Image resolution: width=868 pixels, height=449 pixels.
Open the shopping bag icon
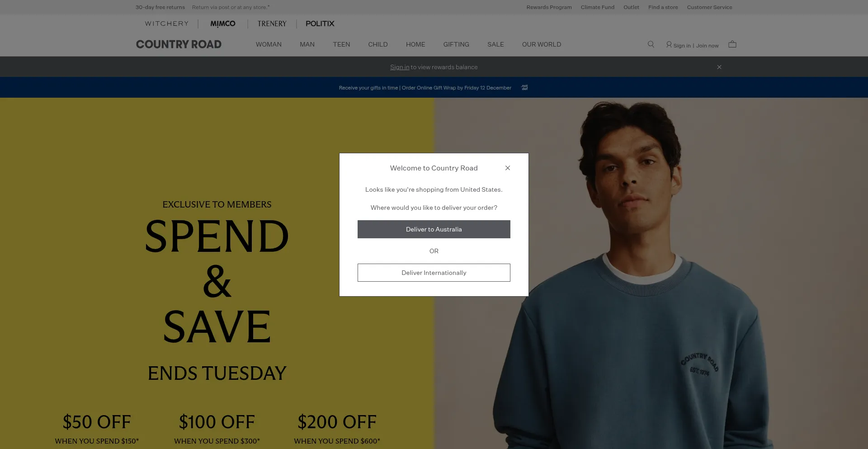[732, 44]
